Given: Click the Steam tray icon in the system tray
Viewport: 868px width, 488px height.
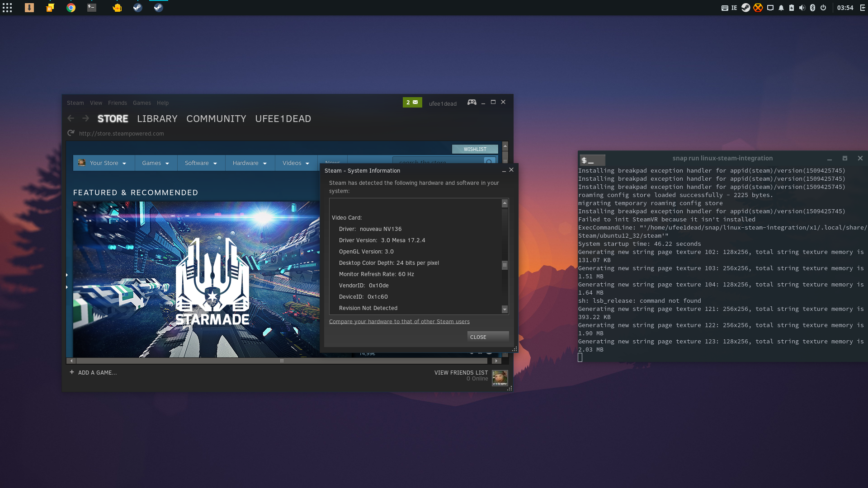Looking at the screenshot, I should point(746,8).
